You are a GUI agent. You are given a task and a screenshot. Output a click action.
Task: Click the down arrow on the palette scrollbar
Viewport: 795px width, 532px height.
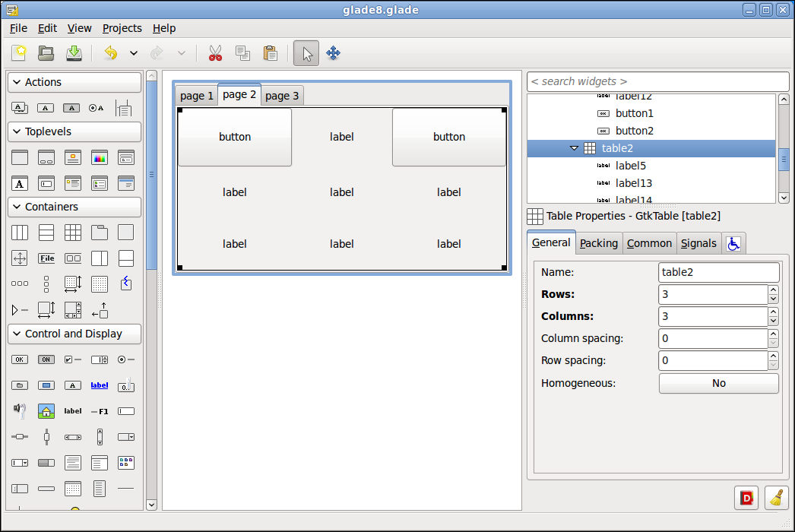point(151,505)
